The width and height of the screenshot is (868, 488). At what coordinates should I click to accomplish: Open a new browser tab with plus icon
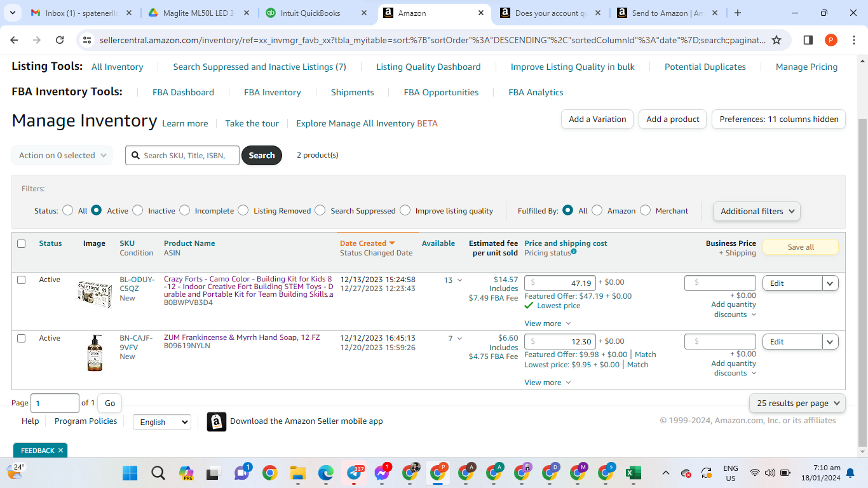click(738, 13)
